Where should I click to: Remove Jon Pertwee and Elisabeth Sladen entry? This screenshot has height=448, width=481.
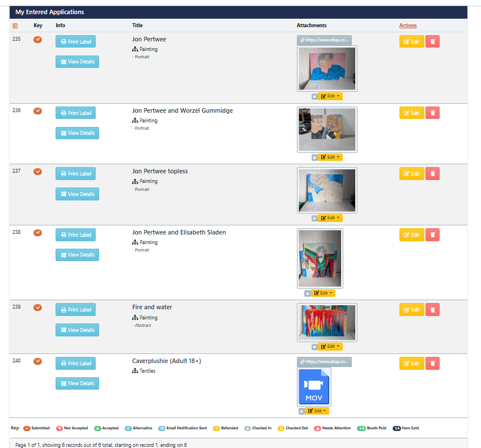(432, 235)
